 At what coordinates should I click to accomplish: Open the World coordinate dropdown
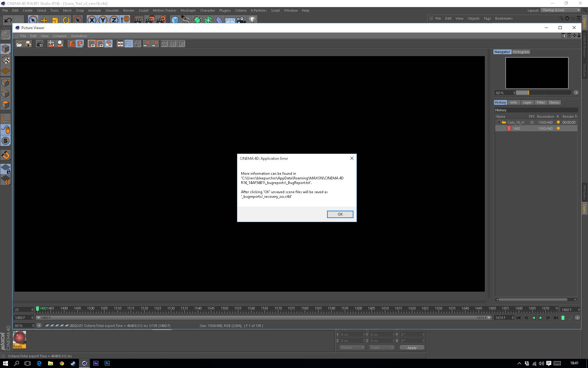click(x=352, y=347)
